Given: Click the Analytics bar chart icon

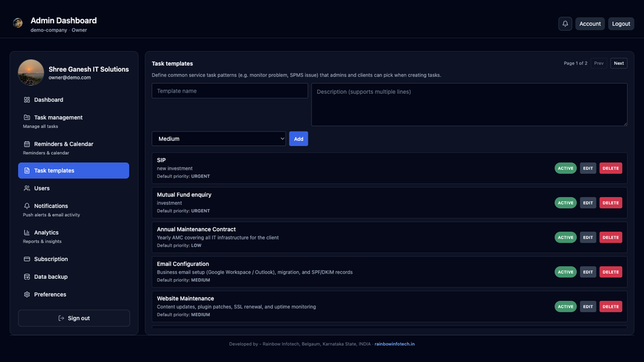Looking at the screenshot, I should click(x=27, y=233).
